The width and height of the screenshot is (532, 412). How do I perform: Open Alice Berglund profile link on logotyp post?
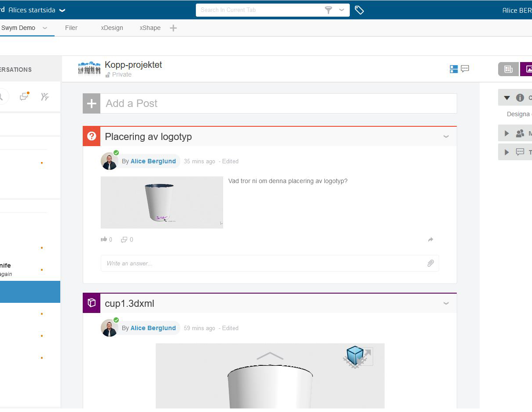tap(153, 161)
